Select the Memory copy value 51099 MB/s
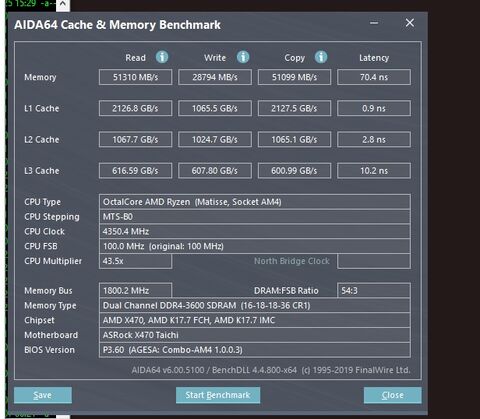This screenshot has height=419, width=480. pos(294,77)
